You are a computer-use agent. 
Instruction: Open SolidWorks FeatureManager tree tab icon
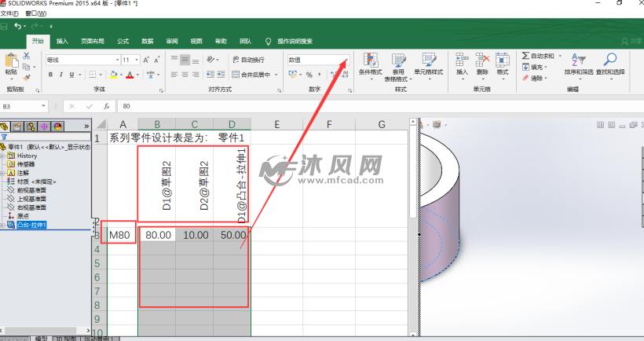point(5,126)
